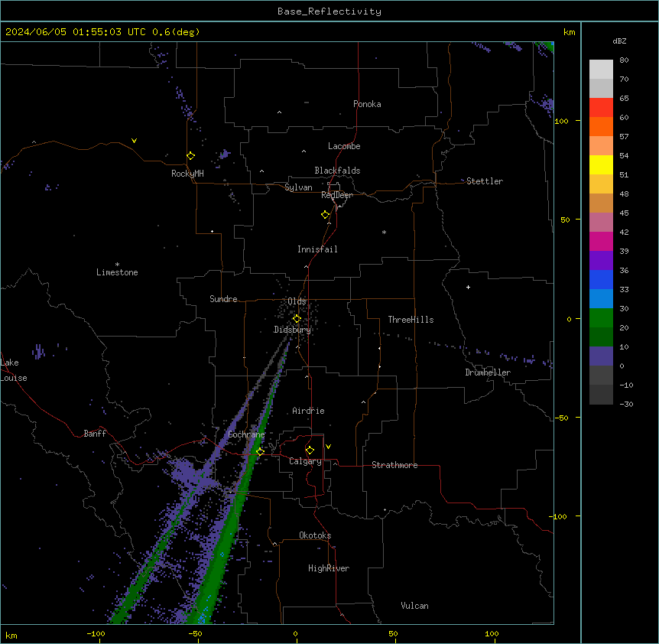Click the asterisk marker above Limestone
The width and height of the screenshot is (659, 644).
click(x=117, y=264)
